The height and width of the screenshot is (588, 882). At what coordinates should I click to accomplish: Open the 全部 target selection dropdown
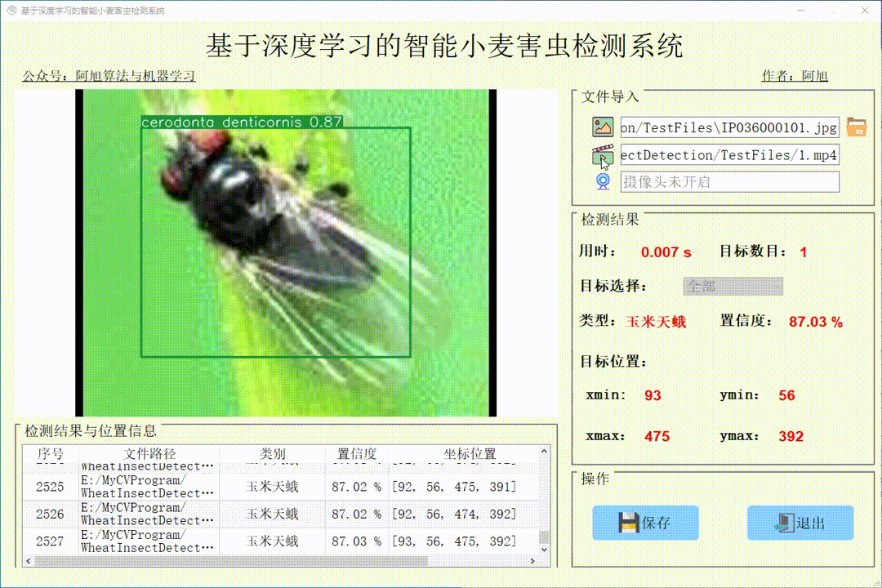[733, 286]
